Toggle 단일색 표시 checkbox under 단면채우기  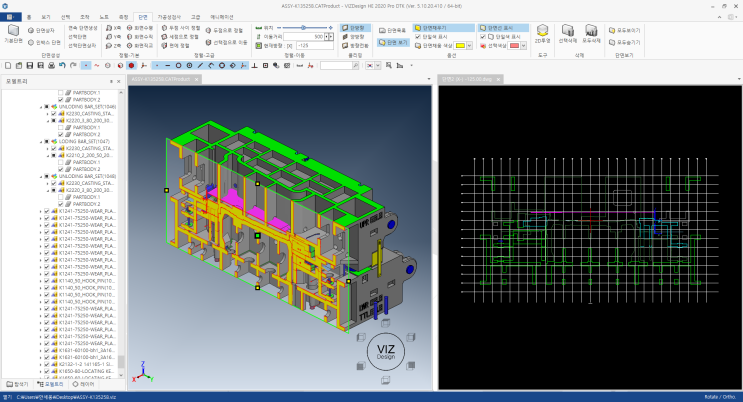(x=417, y=37)
